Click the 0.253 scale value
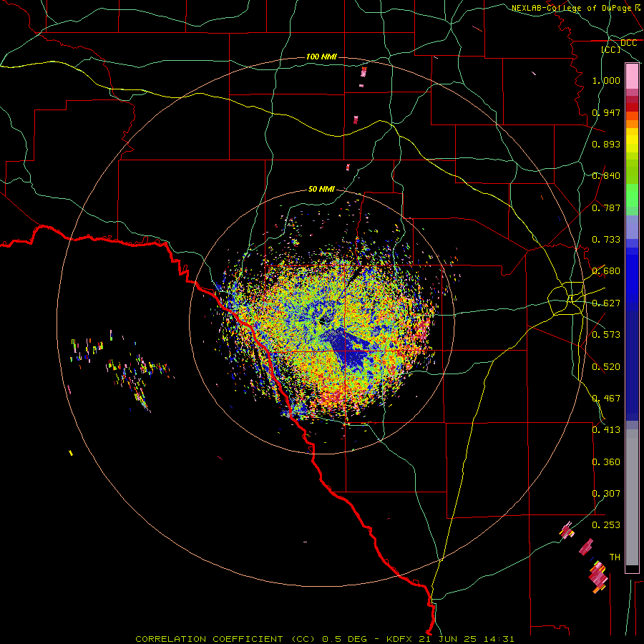 point(606,525)
